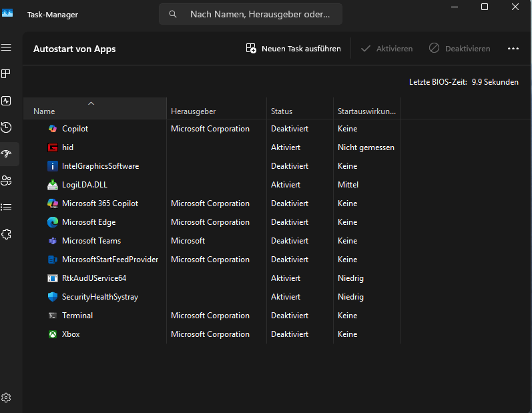Click the RtkAudUService64 icon
This screenshot has height=413, width=532.
(x=53, y=278)
